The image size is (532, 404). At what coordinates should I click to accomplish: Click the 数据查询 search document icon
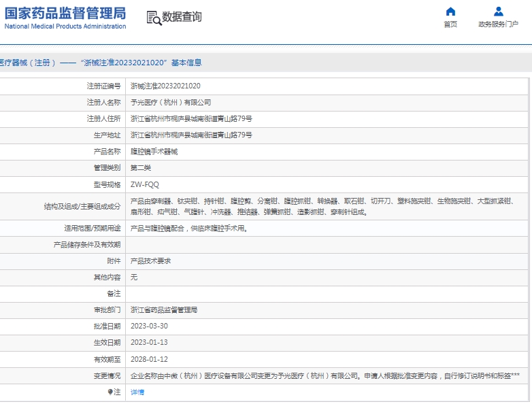(x=154, y=18)
